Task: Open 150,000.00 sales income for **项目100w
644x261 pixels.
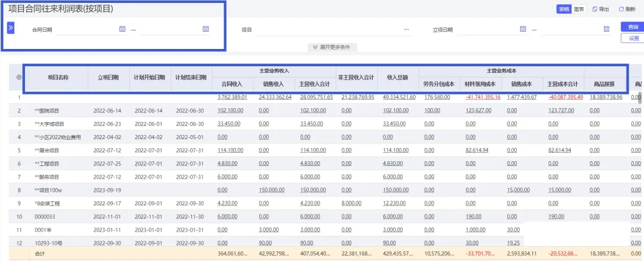Action: click(271, 190)
